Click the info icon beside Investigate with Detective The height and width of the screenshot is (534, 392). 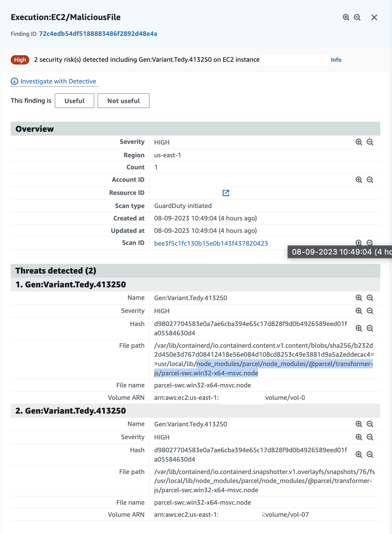coord(14,81)
